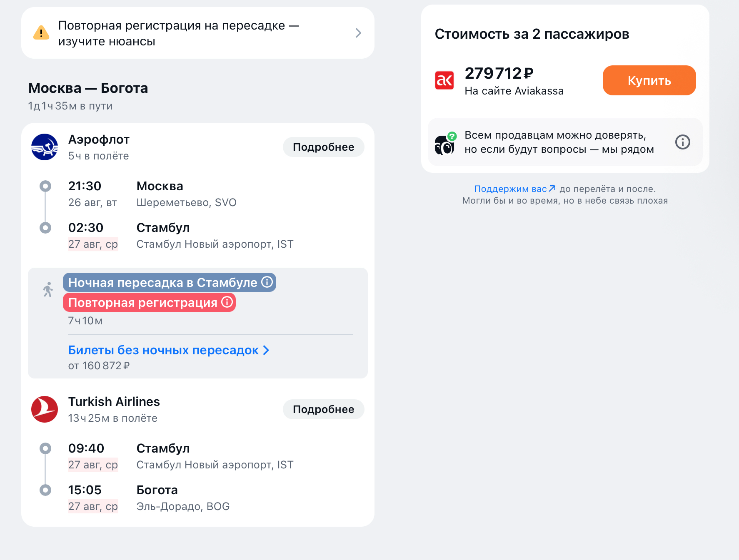The width and height of the screenshot is (739, 560).
Task: Click info icon on Повторная регистрация badge
Action: (227, 302)
